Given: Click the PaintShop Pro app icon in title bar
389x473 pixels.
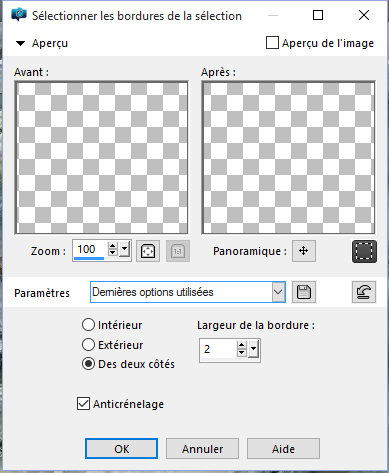Looking at the screenshot, I should pyautogui.click(x=19, y=15).
